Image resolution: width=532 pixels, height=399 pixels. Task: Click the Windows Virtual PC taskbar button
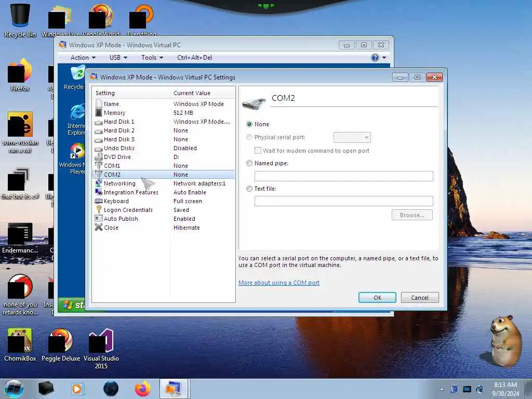[x=174, y=389]
